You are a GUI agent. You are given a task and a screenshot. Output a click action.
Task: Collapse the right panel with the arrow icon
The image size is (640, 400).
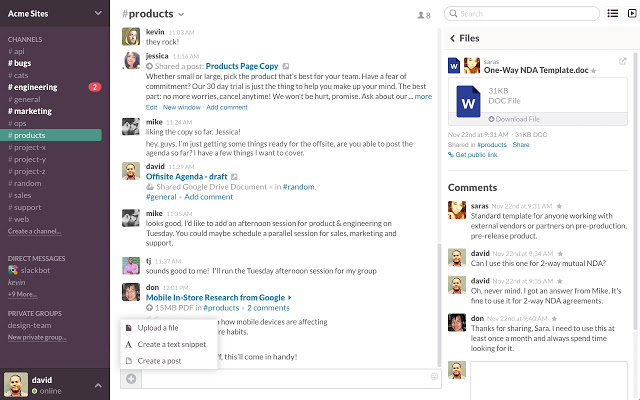tap(631, 13)
